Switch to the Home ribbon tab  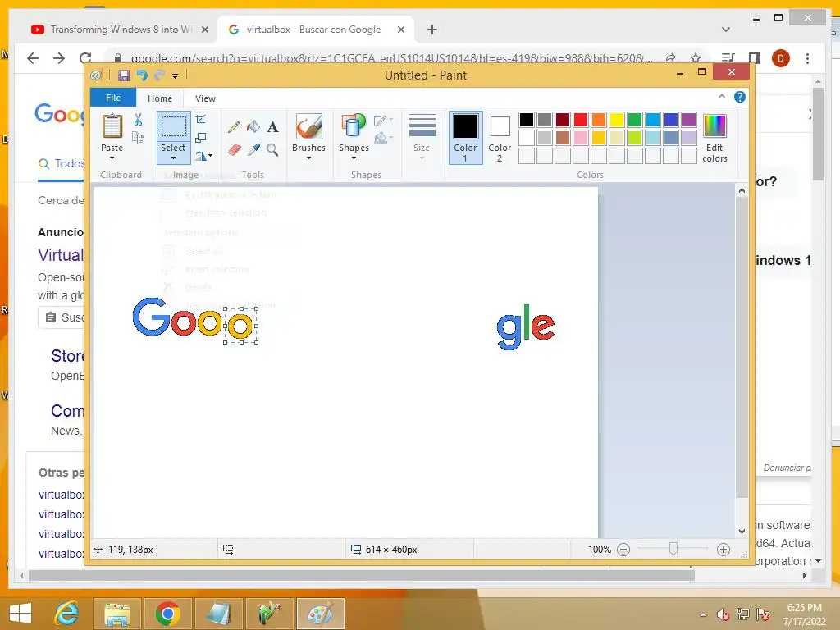(160, 98)
